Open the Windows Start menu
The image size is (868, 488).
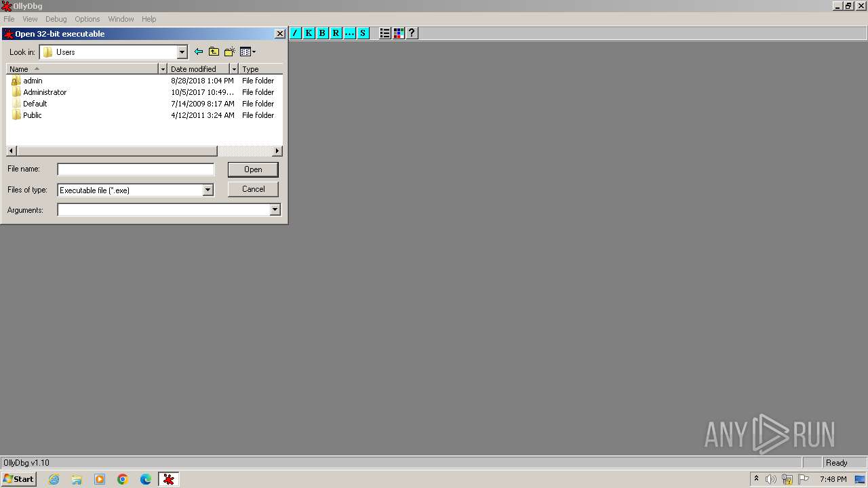coord(18,479)
